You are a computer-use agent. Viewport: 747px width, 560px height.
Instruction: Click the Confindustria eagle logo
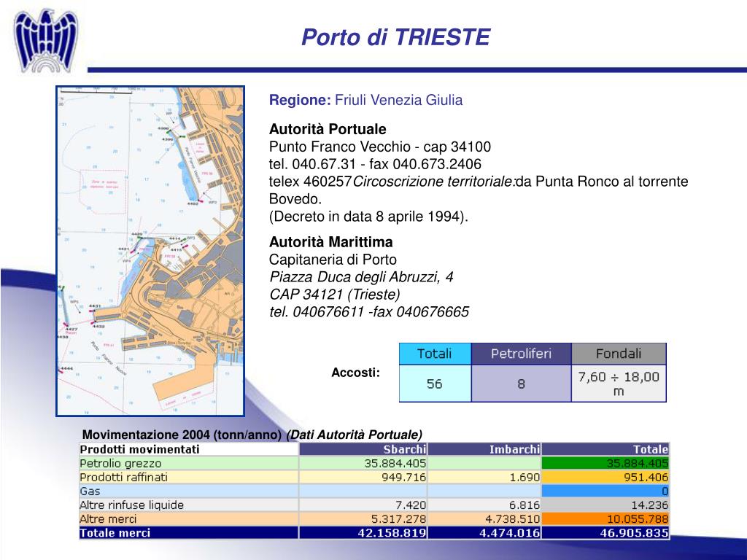(x=46, y=41)
